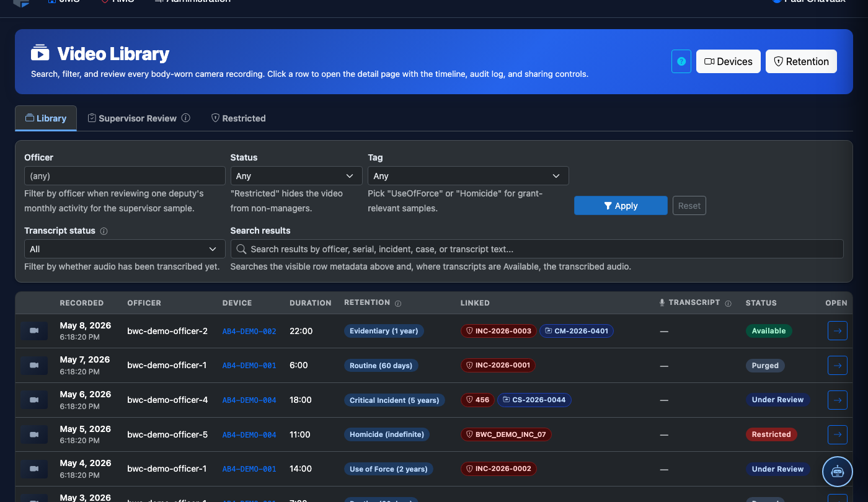Viewport: 868px width, 502px height.
Task: Open the Restricted Homicide recording arrow
Action: click(x=838, y=434)
